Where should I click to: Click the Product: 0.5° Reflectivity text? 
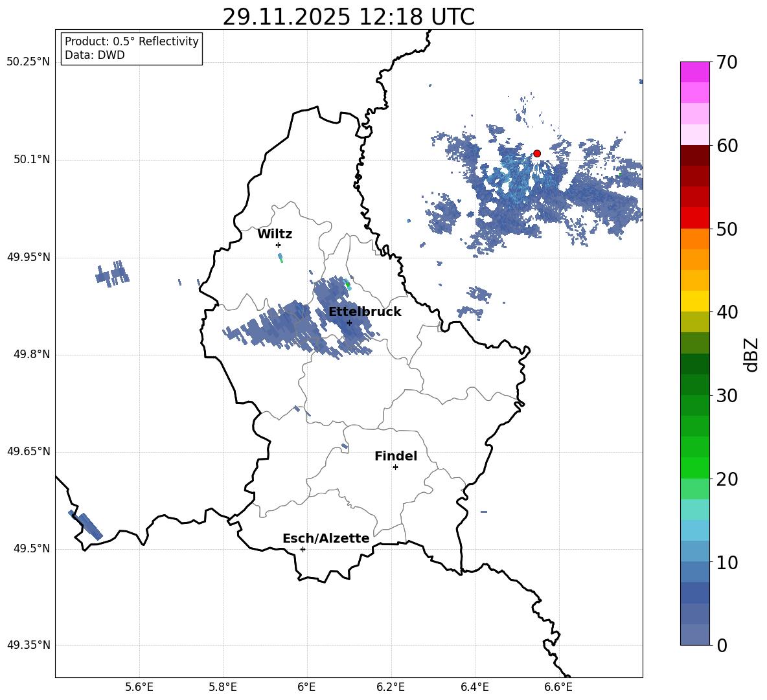pyautogui.click(x=132, y=41)
